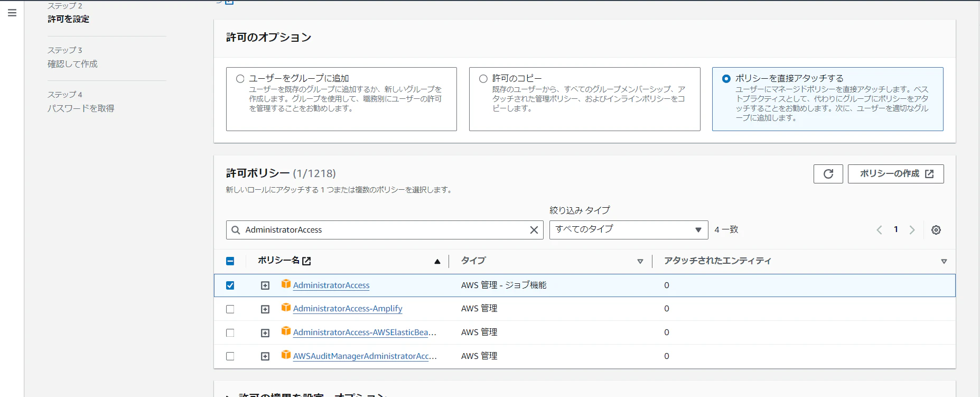Screen dimensions: 980x397
Task: Expand the AdministratorAccess-Amplify policy details
Action: [x=265, y=309]
